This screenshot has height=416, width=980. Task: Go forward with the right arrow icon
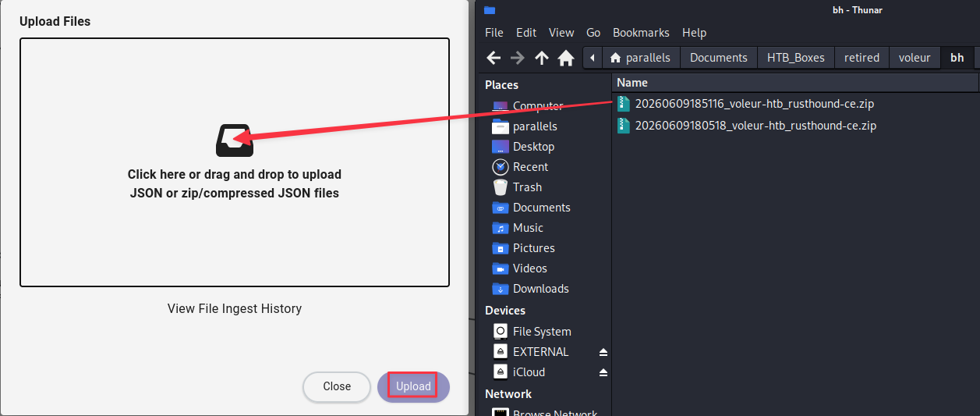[518, 58]
